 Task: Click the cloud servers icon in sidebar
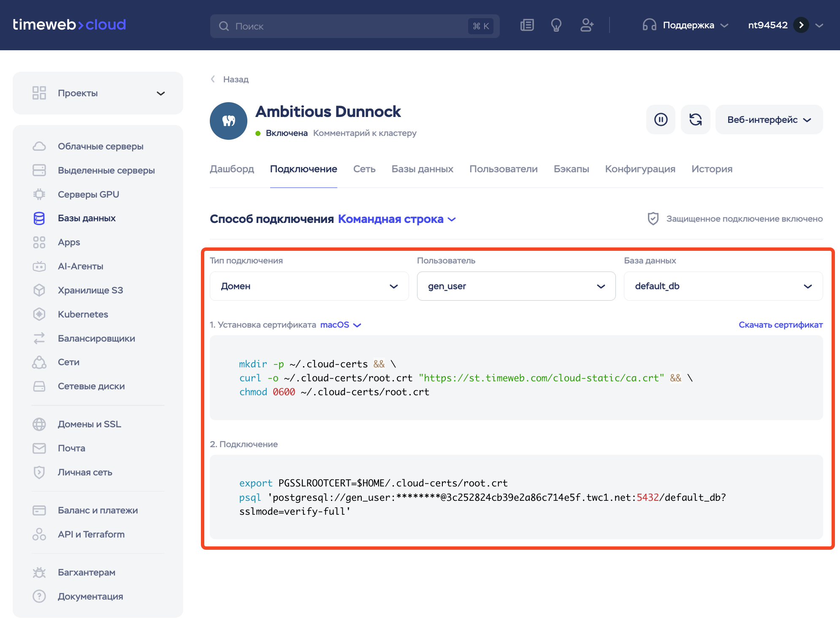point(39,146)
